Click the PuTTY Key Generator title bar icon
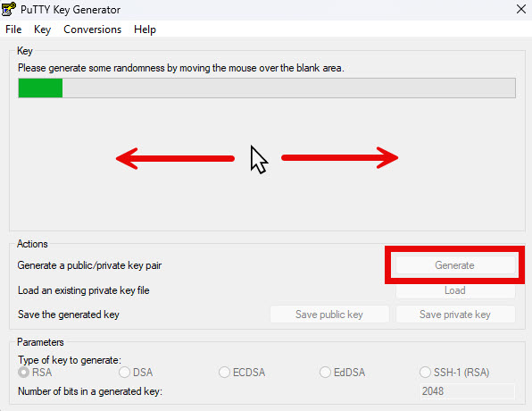Viewport: 532px width, 411px height. tap(9, 9)
